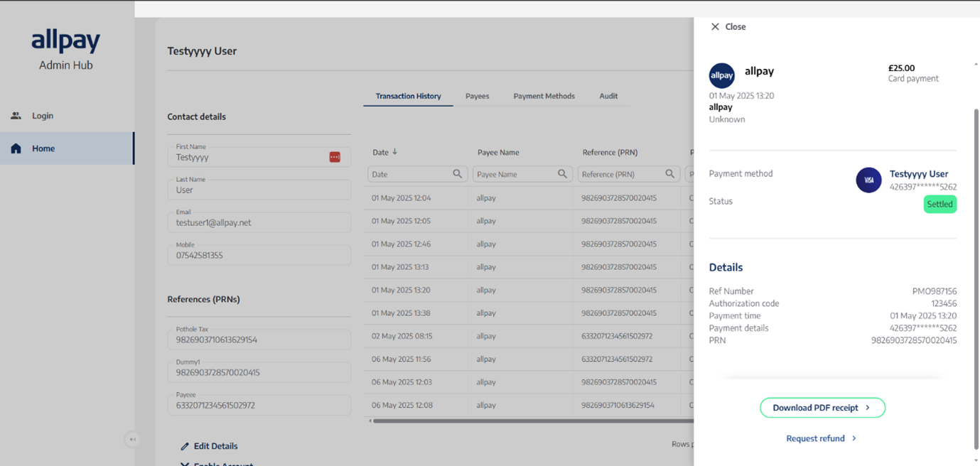980x466 pixels.
Task: Click the Testyyyy User cardholder link
Action: 919,174
